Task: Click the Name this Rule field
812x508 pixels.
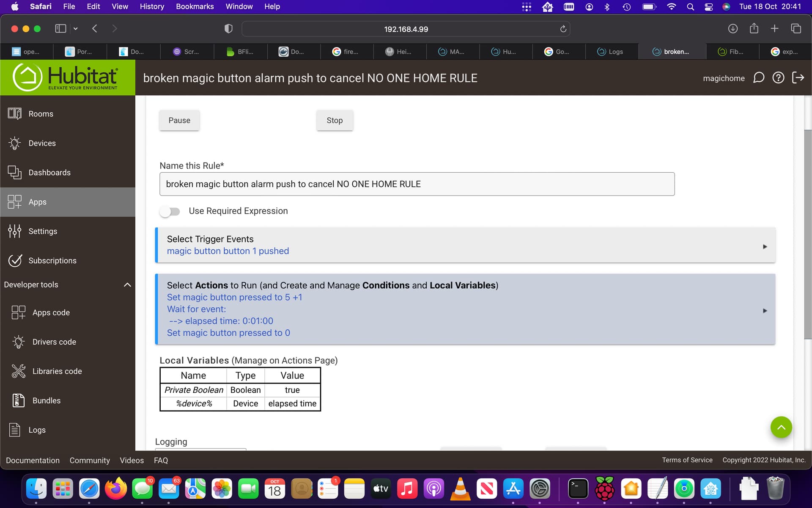Action: 417,184
